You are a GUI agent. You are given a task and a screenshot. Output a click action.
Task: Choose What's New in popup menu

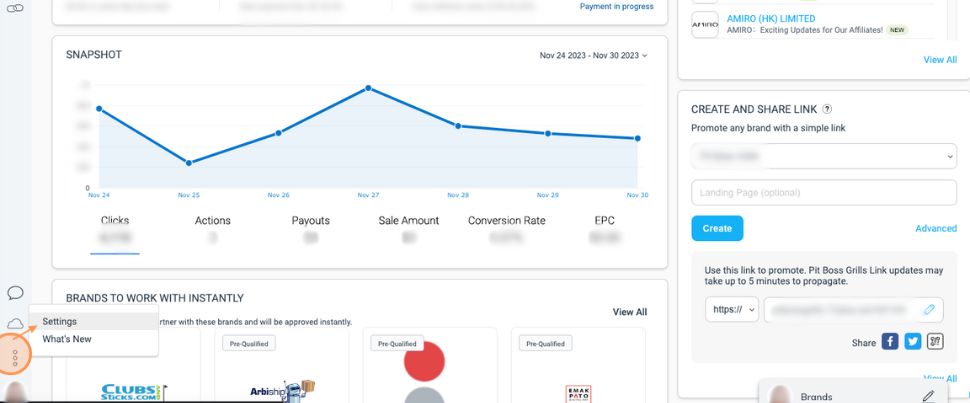(x=67, y=339)
